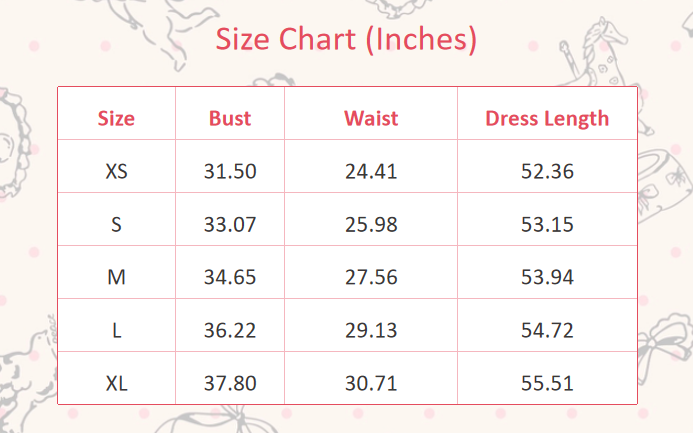Image resolution: width=693 pixels, height=433 pixels.
Task: Select the XS size row label
Action: tap(116, 171)
